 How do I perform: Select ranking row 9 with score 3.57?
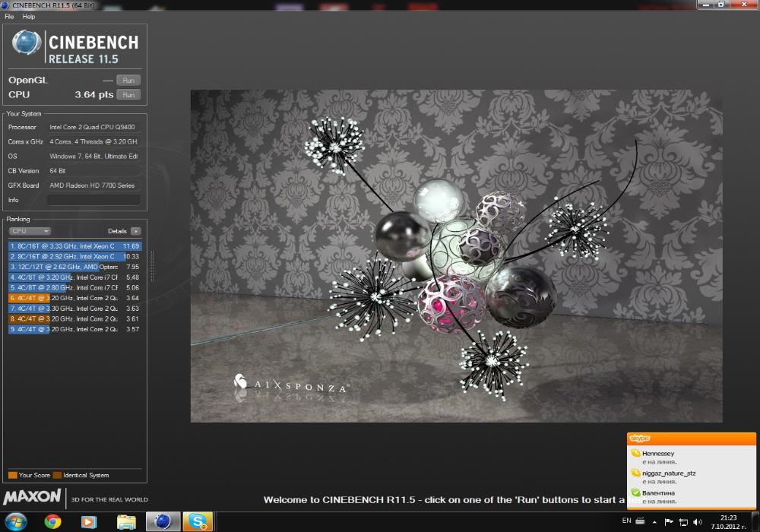tap(75, 329)
